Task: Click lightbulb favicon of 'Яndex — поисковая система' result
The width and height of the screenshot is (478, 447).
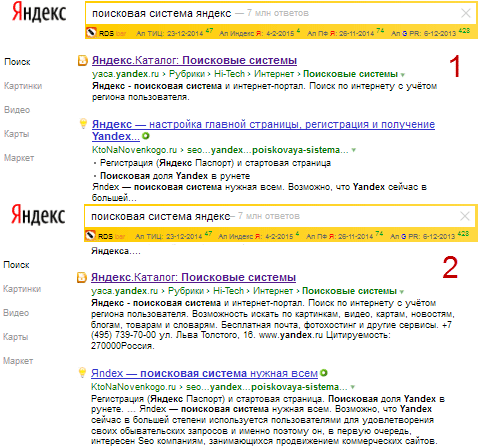Action: (82, 373)
